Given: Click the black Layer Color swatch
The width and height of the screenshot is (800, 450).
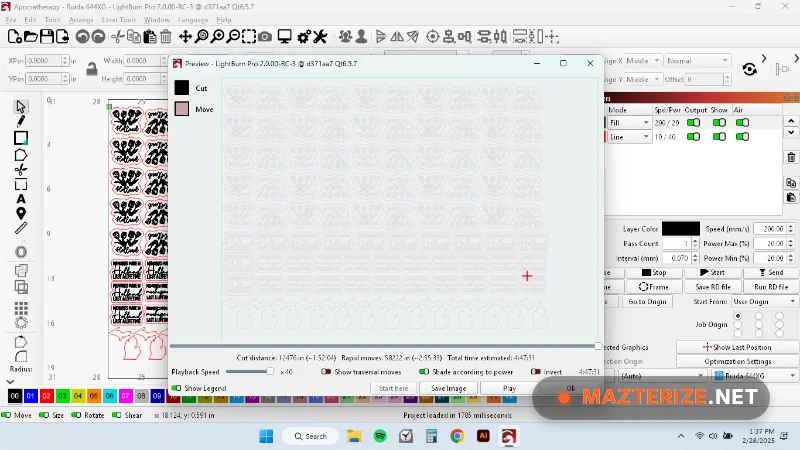Looking at the screenshot, I should (681, 229).
